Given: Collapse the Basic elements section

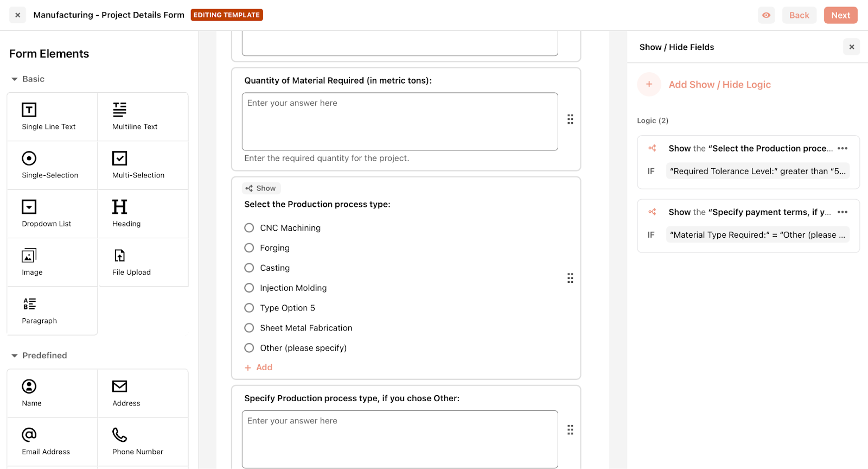Looking at the screenshot, I should 15,79.
